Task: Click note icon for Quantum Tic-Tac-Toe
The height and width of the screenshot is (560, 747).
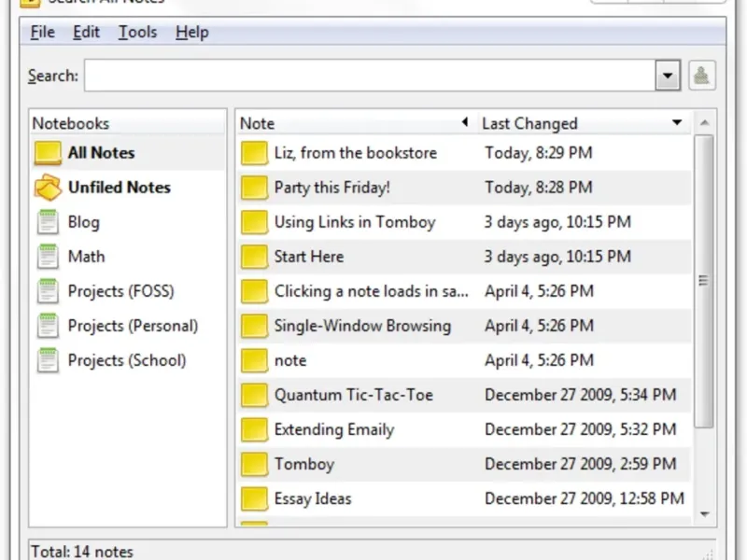Action: pos(254,395)
